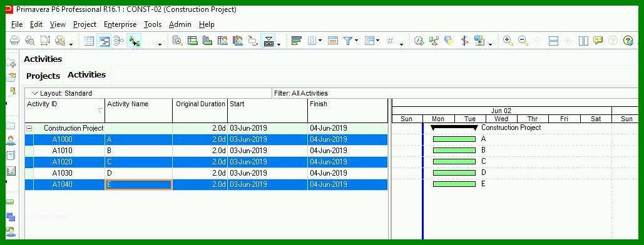Open the File menu
The width and height of the screenshot is (644, 245).
pos(17,24)
